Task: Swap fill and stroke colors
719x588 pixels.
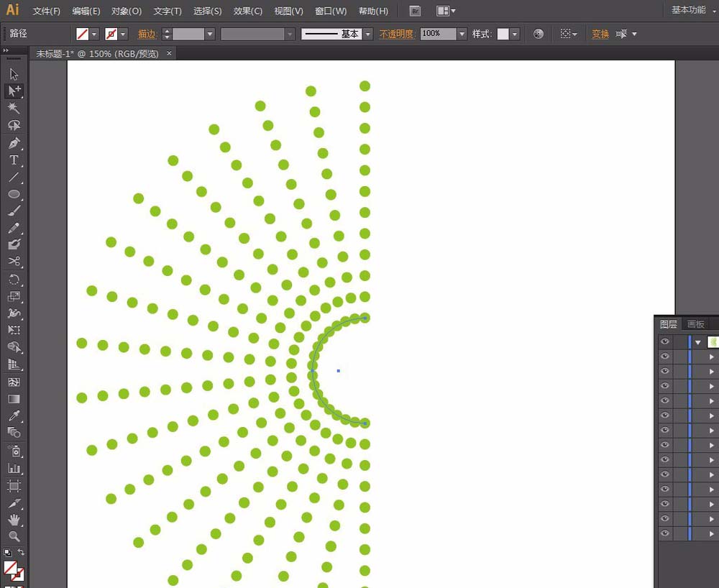Action: [21, 552]
